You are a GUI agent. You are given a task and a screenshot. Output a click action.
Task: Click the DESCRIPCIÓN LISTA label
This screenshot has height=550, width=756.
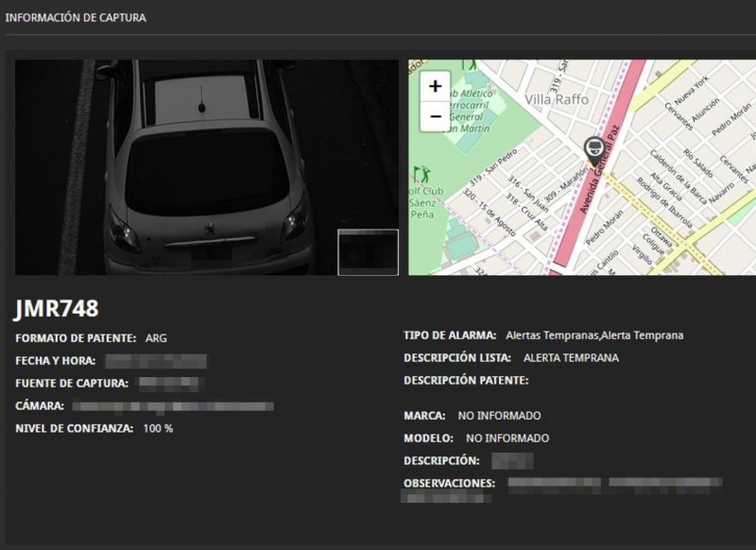click(x=457, y=358)
